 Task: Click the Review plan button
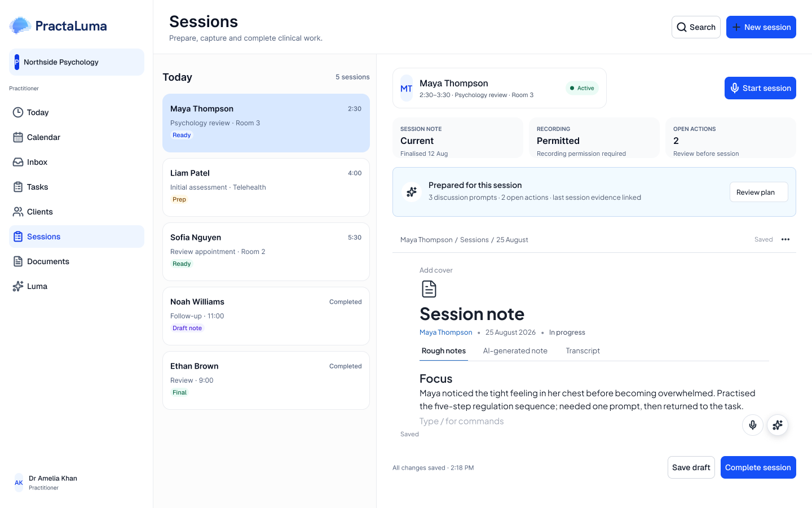click(758, 192)
